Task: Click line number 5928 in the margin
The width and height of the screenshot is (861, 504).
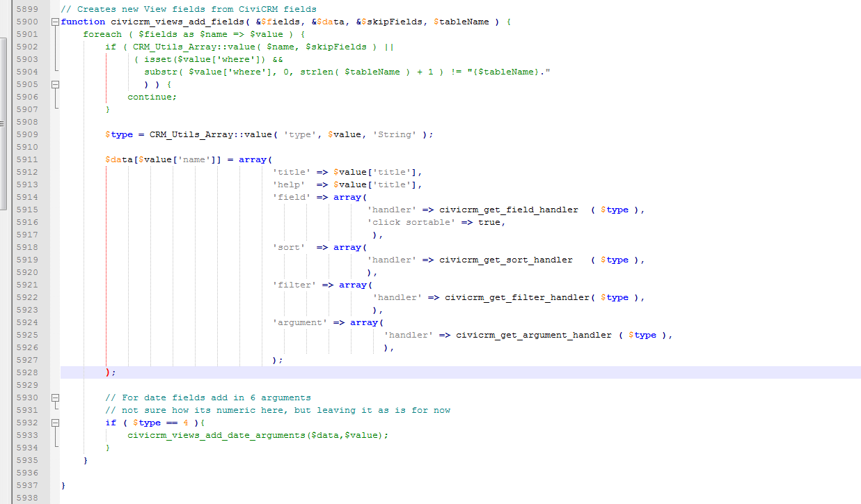Action: (27, 372)
